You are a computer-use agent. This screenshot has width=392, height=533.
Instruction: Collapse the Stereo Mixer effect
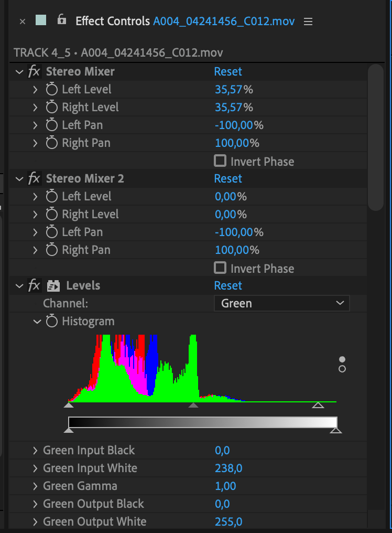point(19,71)
